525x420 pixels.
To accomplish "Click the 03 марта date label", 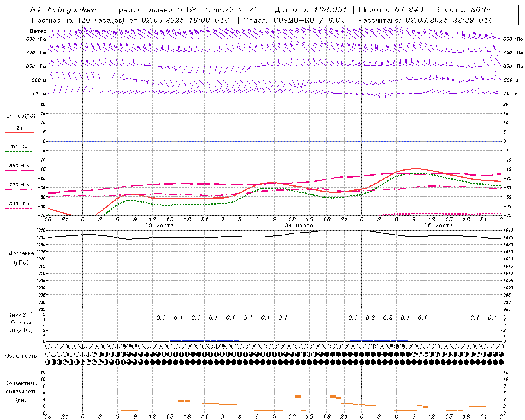I will [160, 226].
